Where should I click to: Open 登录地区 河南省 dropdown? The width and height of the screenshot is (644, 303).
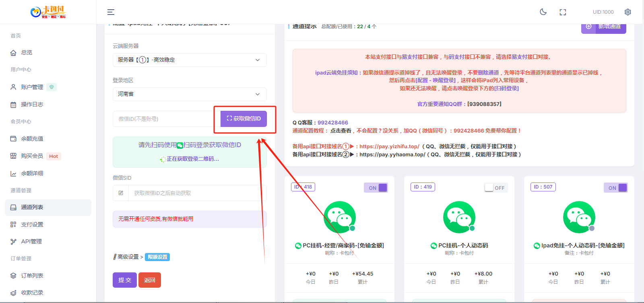tap(190, 94)
